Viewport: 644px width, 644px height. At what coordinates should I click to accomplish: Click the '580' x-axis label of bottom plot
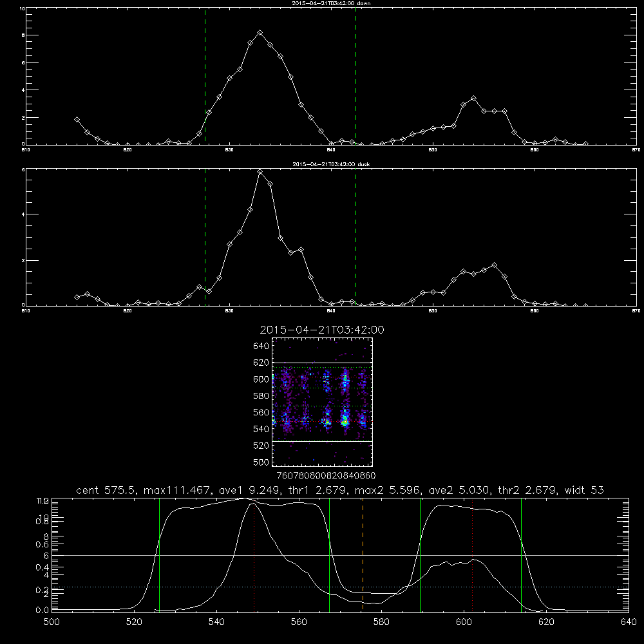381,621
